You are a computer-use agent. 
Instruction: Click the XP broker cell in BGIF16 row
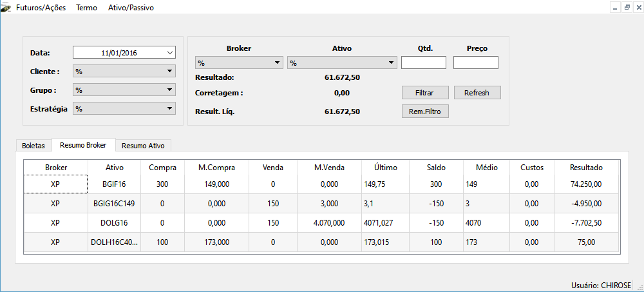pyautogui.click(x=56, y=184)
